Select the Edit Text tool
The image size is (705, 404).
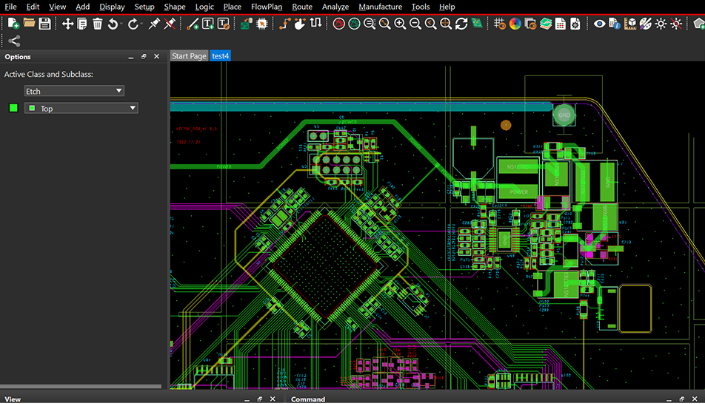coord(223,24)
